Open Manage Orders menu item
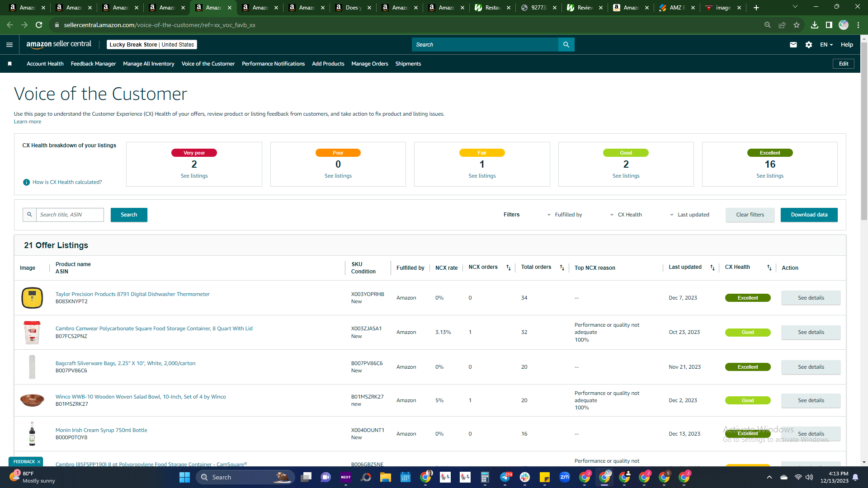This screenshot has width=868, height=488. point(370,64)
